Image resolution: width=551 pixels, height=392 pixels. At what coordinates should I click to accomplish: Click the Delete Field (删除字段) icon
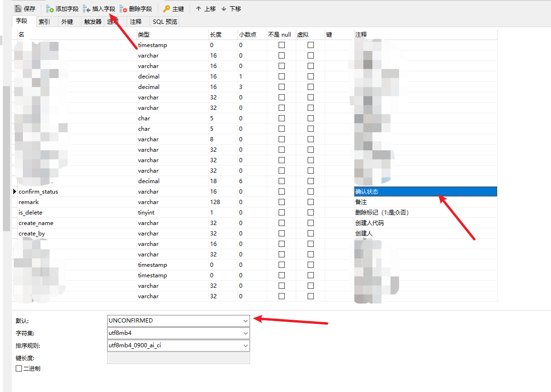[123, 9]
